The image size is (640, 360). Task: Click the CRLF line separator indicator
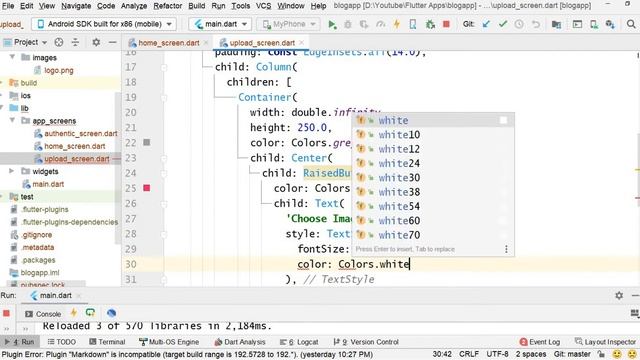click(469, 354)
